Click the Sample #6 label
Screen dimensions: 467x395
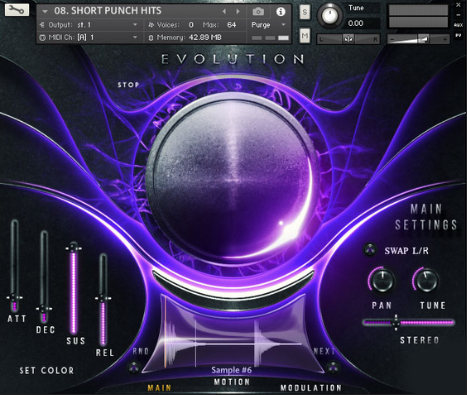click(232, 370)
